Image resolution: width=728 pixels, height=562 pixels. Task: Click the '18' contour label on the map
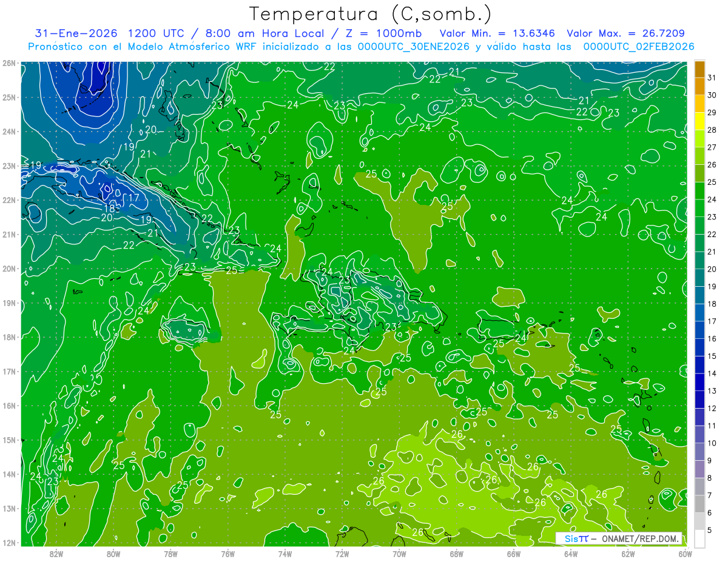[111, 208]
